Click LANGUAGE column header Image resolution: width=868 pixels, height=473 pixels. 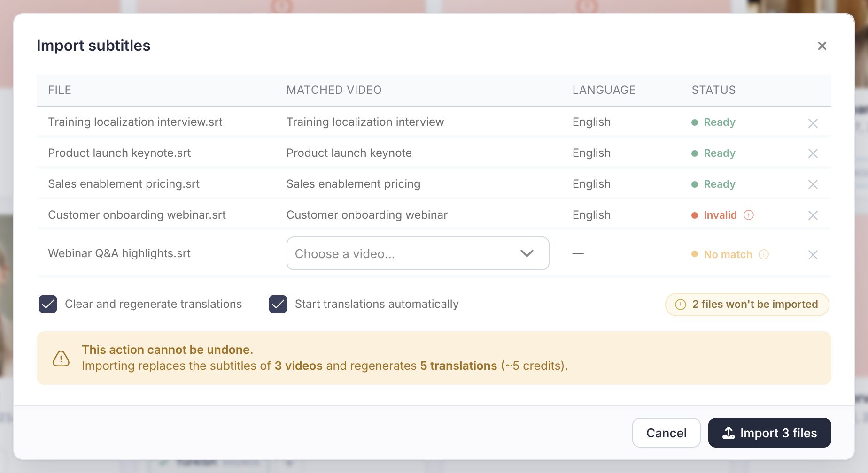click(x=604, y=90)
